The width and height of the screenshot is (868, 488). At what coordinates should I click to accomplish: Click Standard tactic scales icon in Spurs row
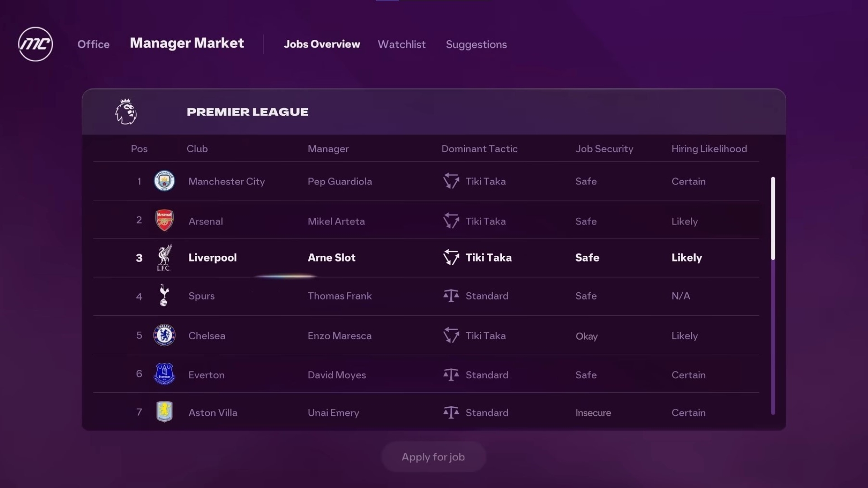(451, 296)
